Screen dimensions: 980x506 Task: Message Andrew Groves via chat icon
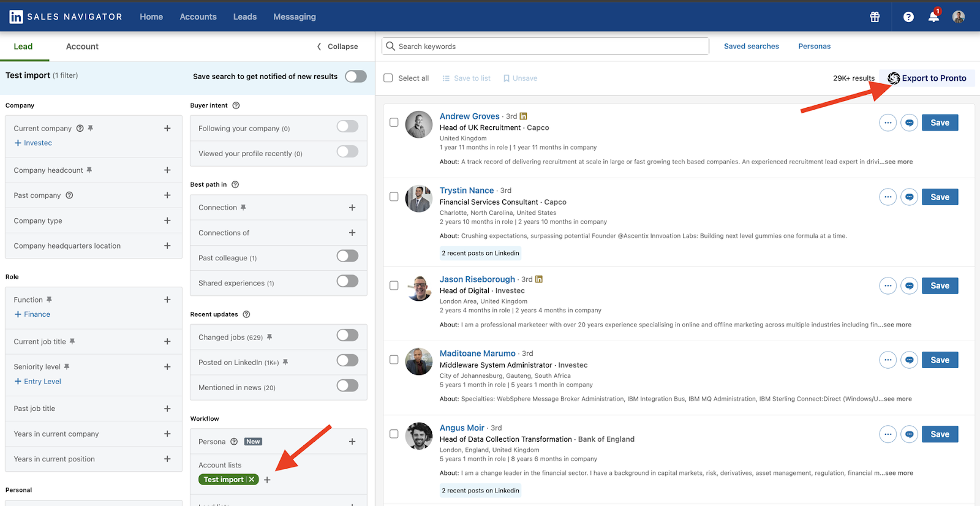[910, 123]
